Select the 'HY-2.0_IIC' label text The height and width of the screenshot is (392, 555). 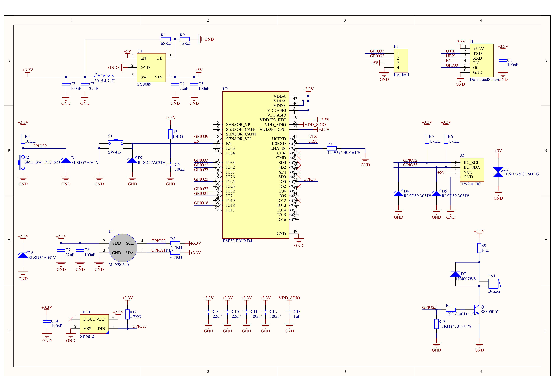(470, 184)
